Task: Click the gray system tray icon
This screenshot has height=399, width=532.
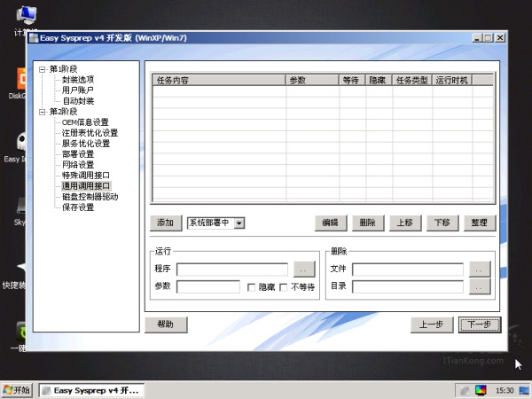Action: coord(465,391)
